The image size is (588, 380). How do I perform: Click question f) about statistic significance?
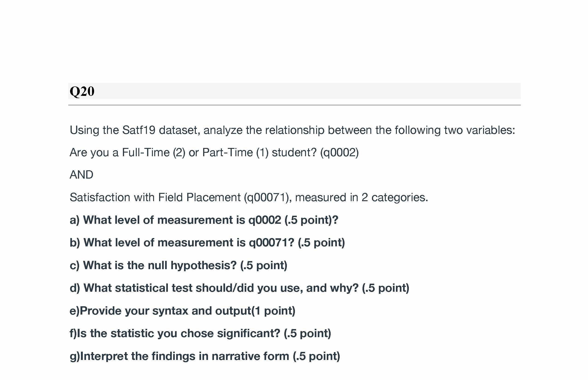coord(200,333)
